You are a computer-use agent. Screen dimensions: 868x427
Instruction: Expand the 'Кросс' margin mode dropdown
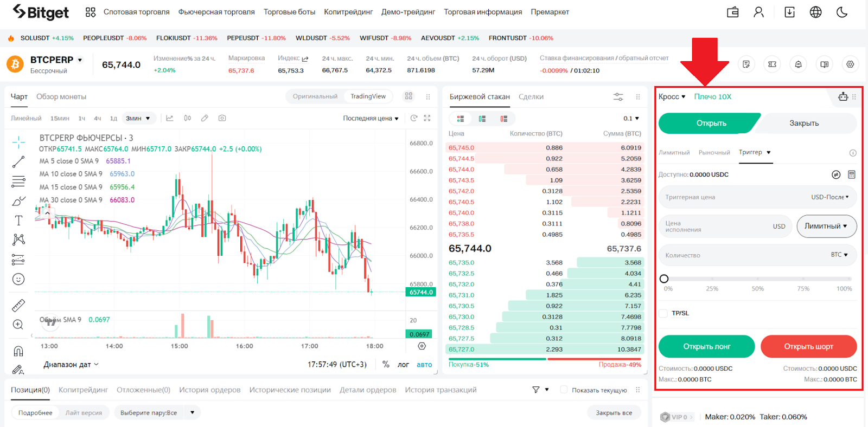[672, 96]
